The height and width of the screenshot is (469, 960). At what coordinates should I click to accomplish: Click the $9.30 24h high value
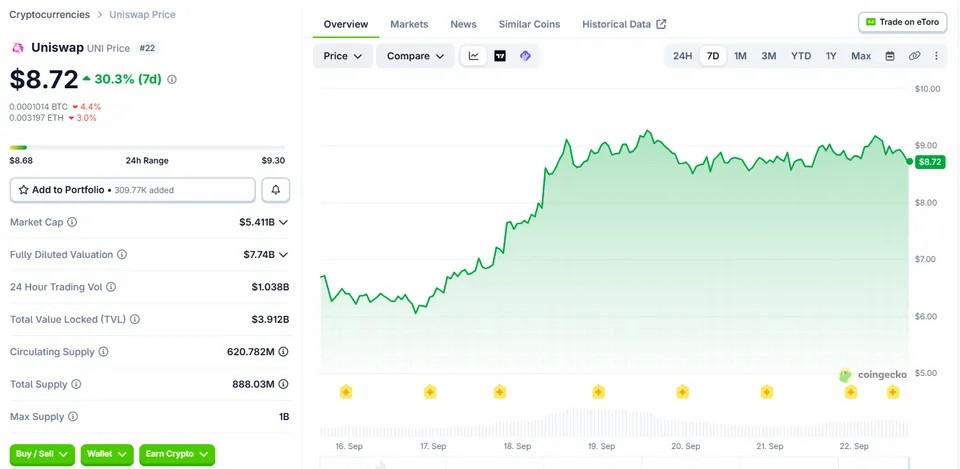[273, 160]
